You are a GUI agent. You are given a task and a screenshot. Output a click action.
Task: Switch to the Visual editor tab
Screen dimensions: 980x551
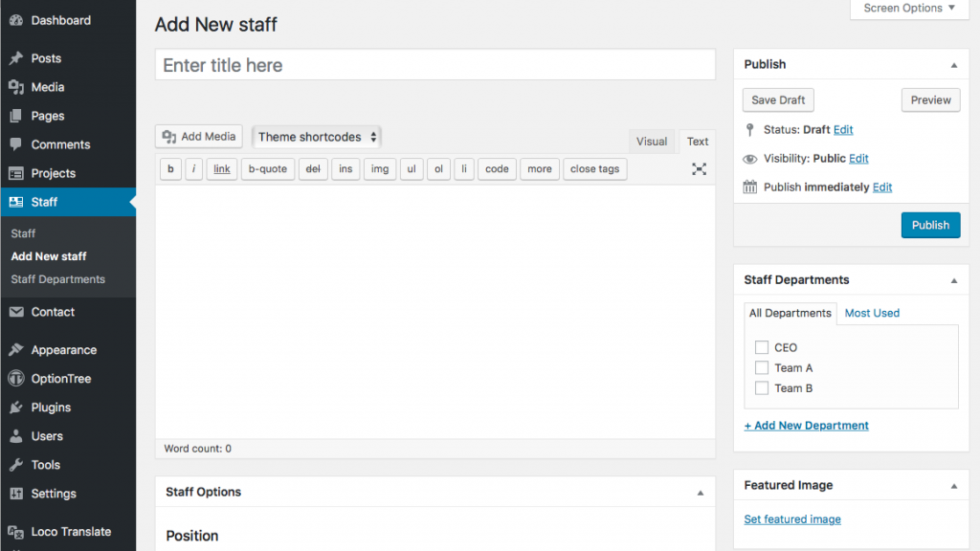click(x=652, y=141)
